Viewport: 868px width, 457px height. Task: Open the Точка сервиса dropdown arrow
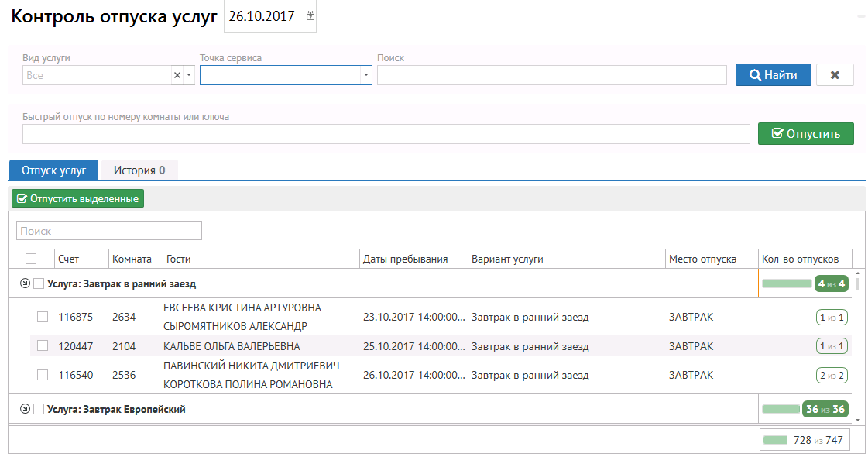coord(366,75)
